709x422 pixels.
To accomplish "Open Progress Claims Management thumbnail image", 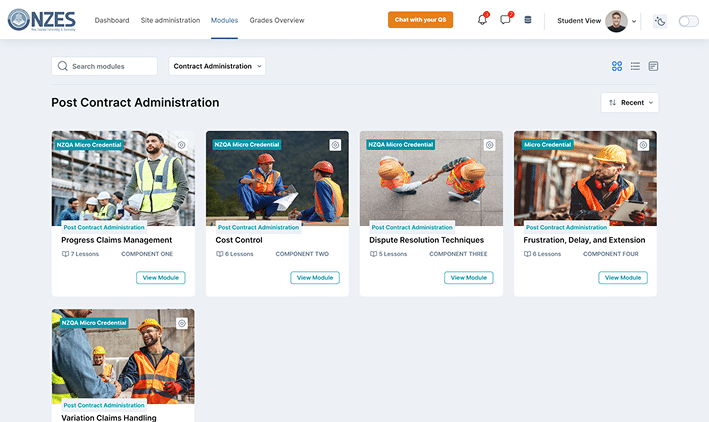I will (123, 178).
